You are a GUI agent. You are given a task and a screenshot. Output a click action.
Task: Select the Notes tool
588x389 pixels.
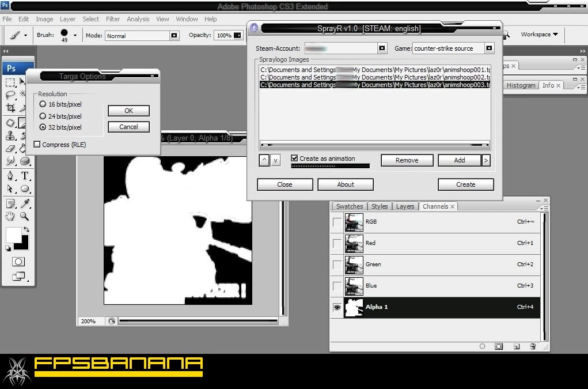point(10,203)
